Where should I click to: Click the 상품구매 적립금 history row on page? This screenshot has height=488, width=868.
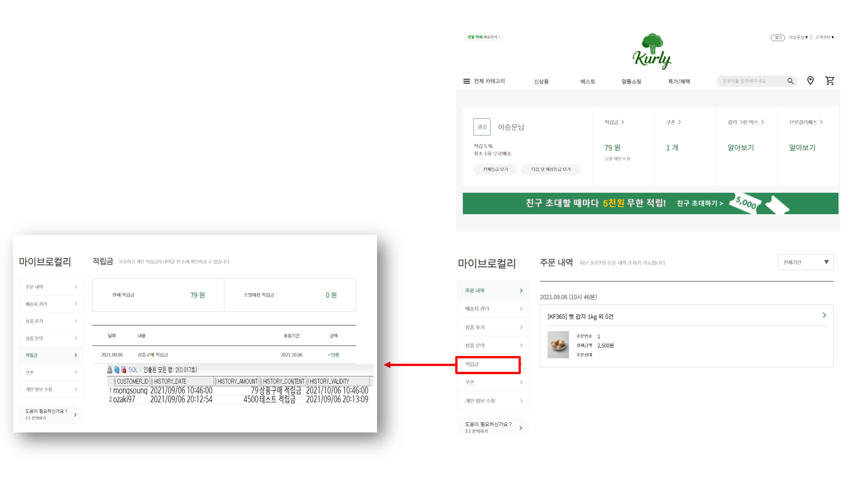(224, 355)
